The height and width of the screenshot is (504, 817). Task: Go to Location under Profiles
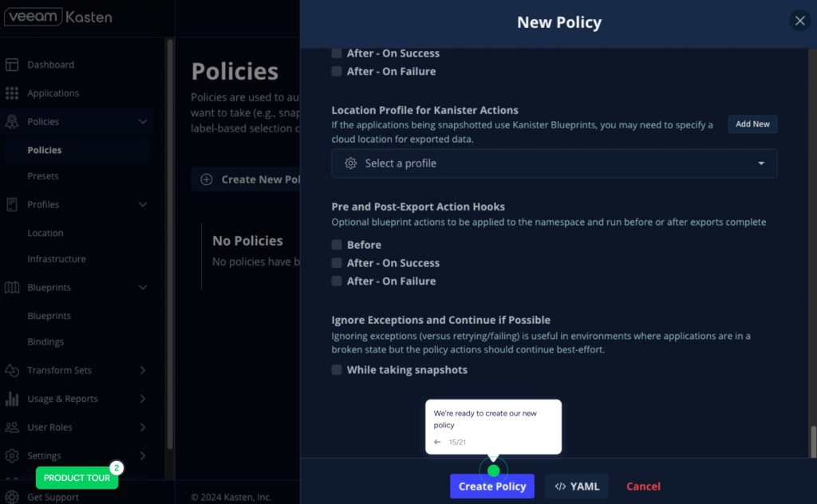pyautogui.click(x=45, y=233)
